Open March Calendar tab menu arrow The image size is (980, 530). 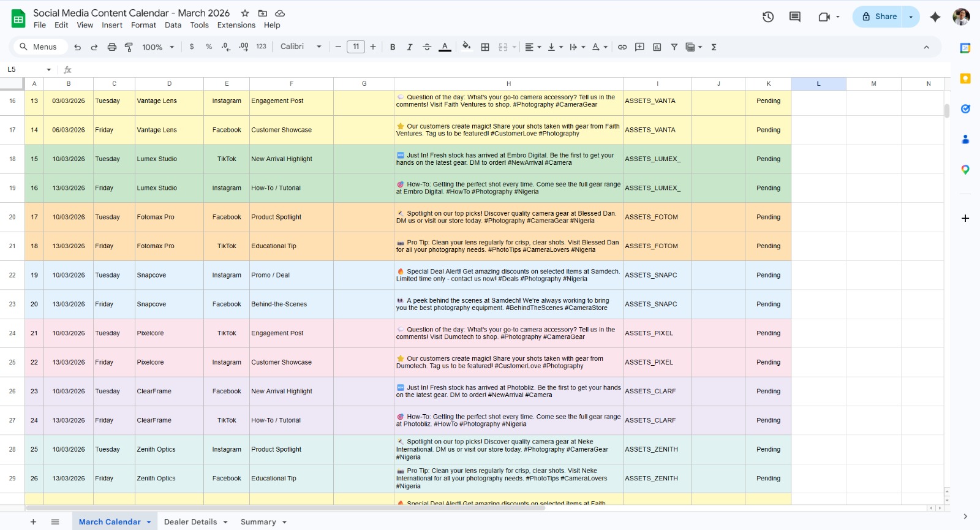pos(149,522)
